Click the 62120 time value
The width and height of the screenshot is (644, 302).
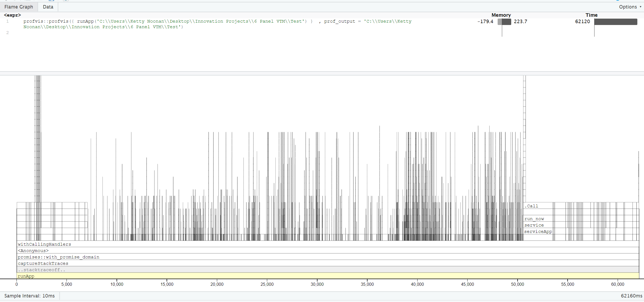click(583, 22)
